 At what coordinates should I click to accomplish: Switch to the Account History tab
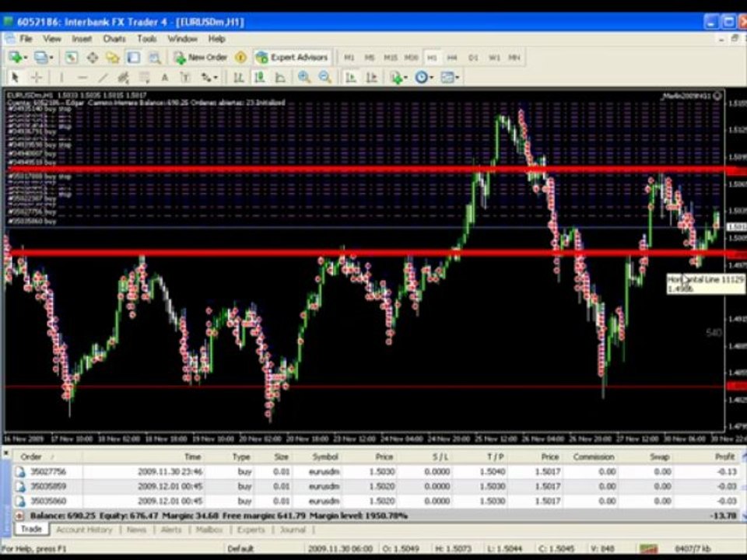84,530
